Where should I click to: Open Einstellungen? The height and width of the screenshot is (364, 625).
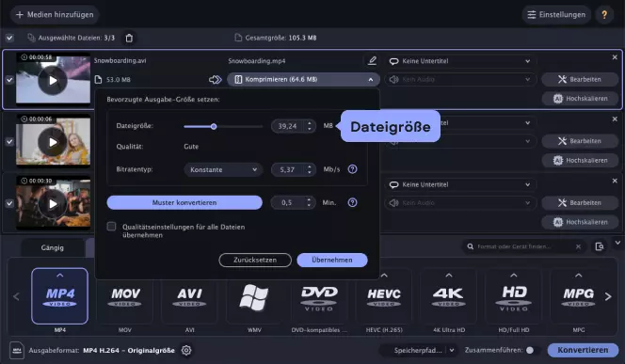pos(556,15)
